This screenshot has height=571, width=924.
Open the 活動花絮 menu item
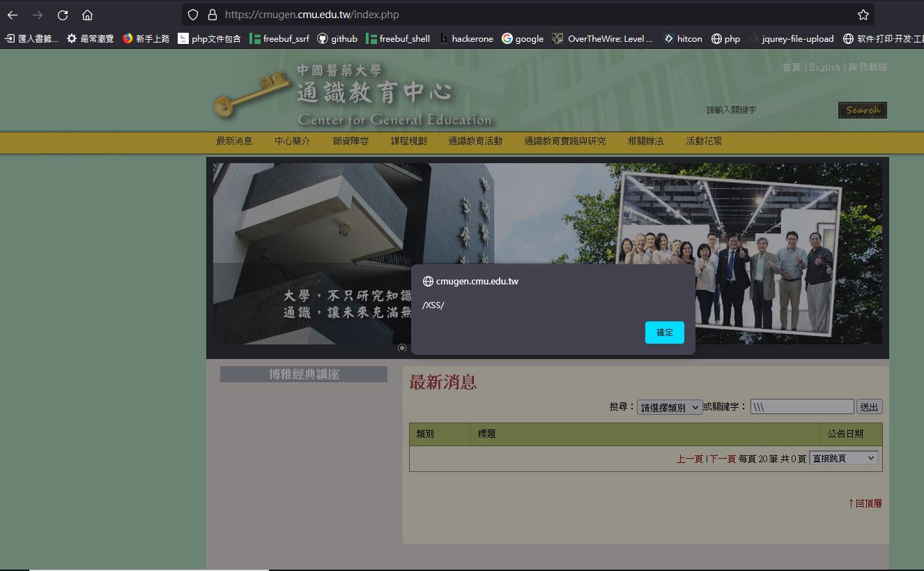704,141
